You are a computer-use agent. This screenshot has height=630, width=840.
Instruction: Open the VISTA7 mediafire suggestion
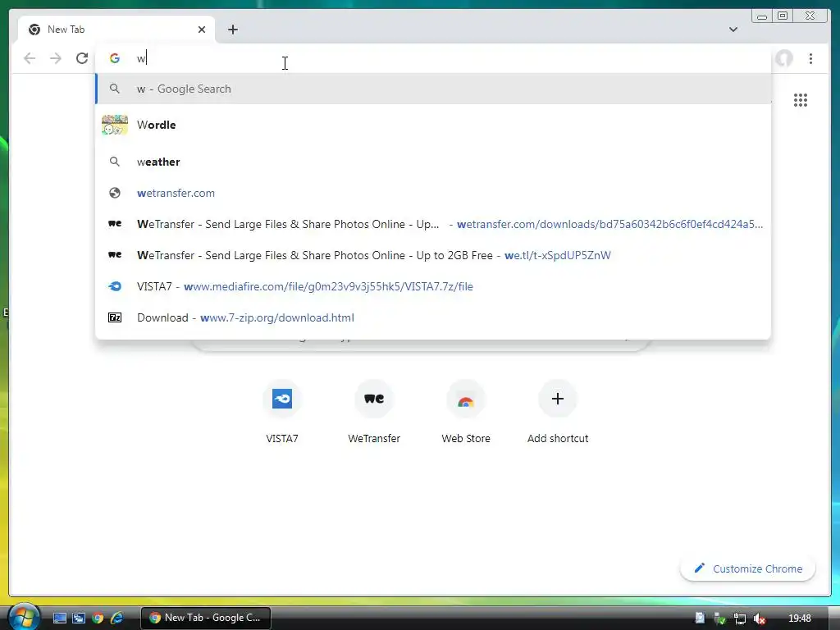pyautogui.click(x=433, y=286)
